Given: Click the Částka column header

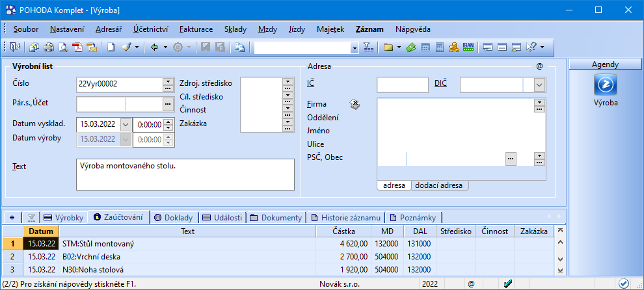Looking at the screenshot, I should coord(343,231).
